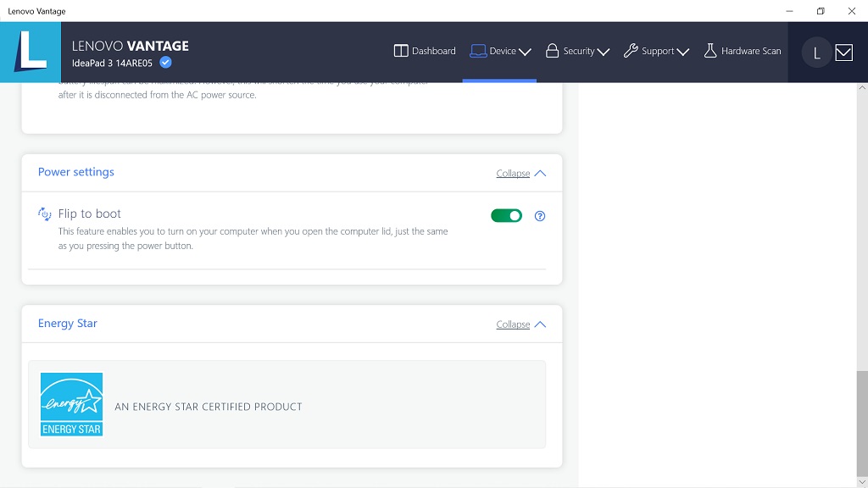Click the IdeaPad 3 14ARE05 device name
The width and height of the screenshot is (868, 488).
click(112, 63)
